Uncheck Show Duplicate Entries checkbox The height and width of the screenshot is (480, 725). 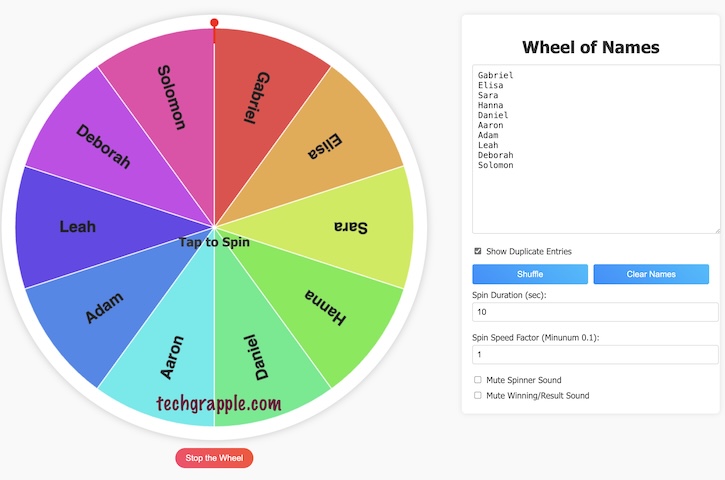[x=478, y=251]
